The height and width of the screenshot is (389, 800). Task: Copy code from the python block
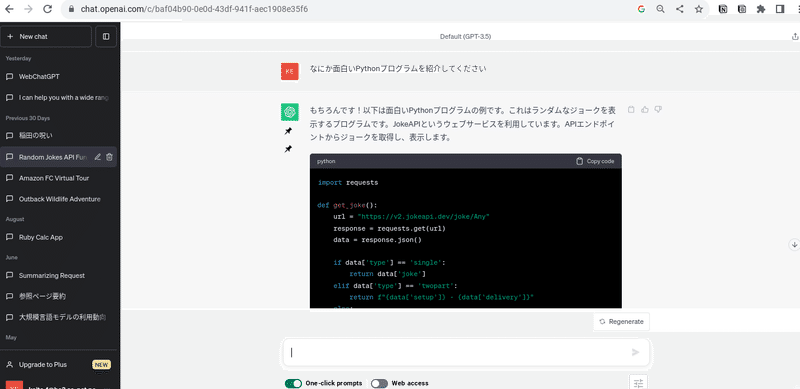pos(595,161)
